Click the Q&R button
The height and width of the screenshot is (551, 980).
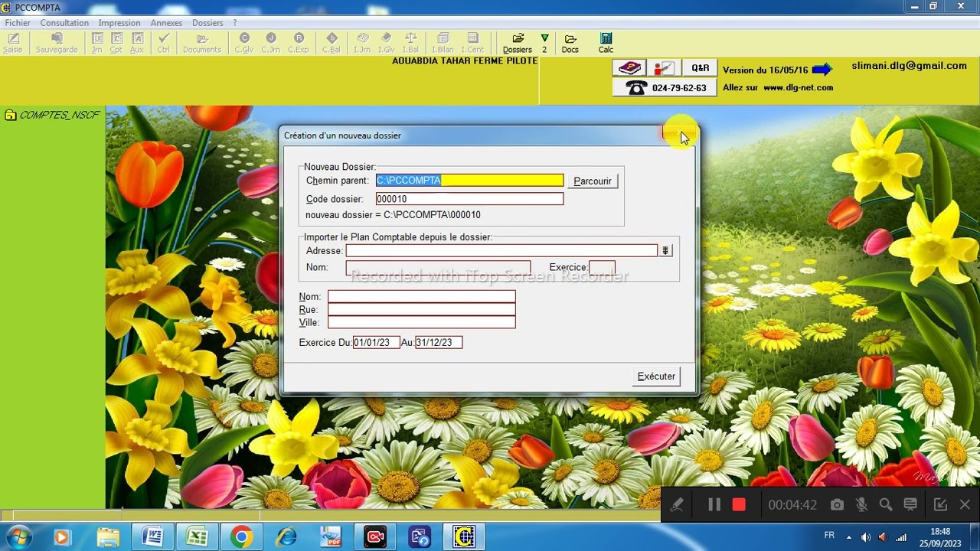click(701, 68)
